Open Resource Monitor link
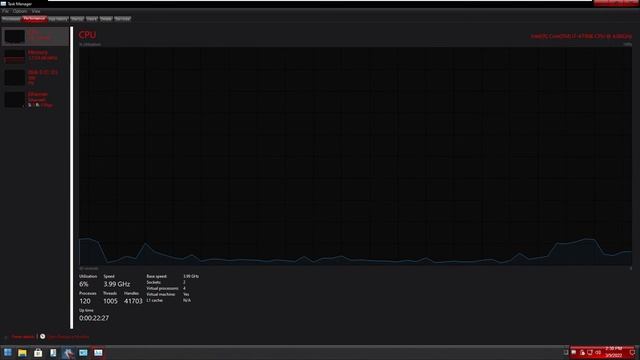Screen dimensions: 640x360 coord(68,337)
